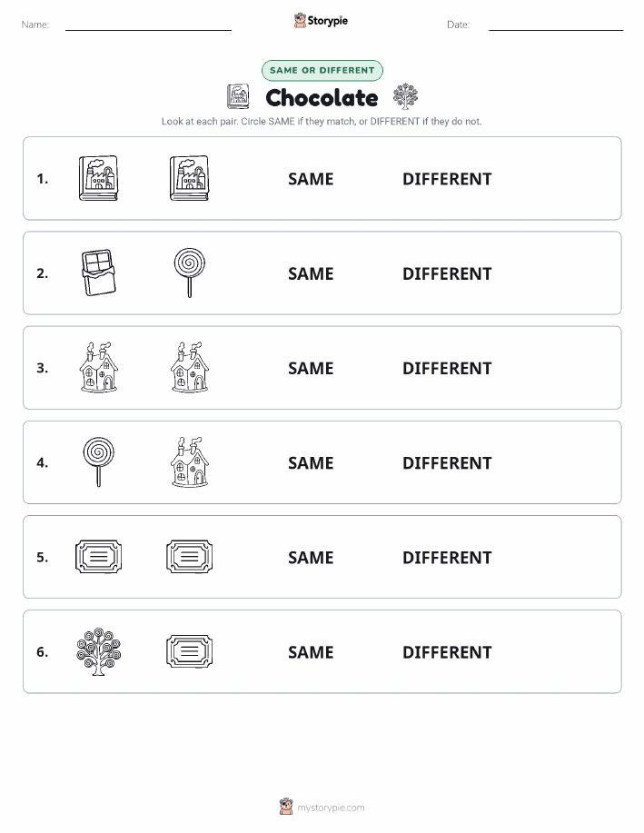This screenshot has width=644, height=833.
Task: Select DIFFERENT for row 2
Action: 447,273
